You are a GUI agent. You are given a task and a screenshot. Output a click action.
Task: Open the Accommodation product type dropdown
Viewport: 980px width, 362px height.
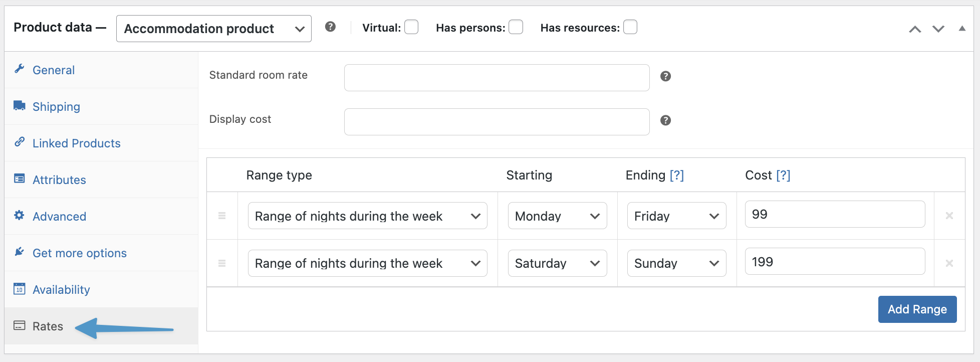click(213, 29)
